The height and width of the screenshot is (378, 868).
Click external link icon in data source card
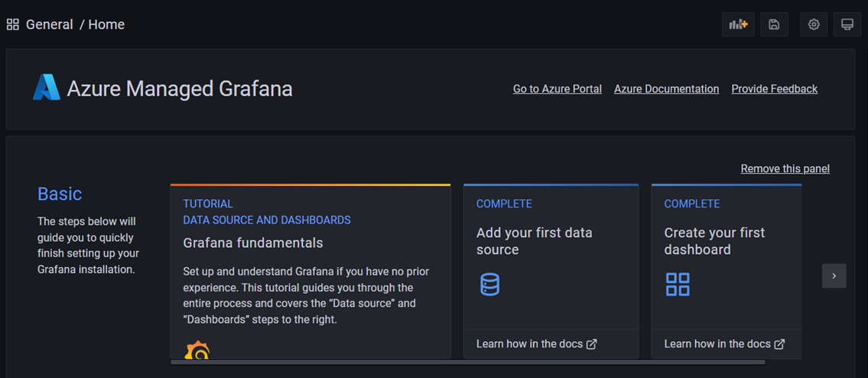pos(591,344)
